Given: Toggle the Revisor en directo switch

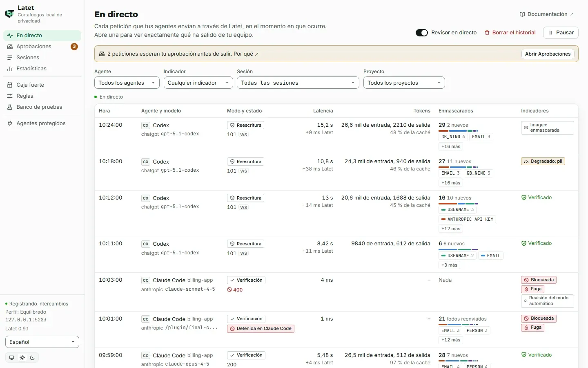Looking at the screenshot, I should pos(422,33).
